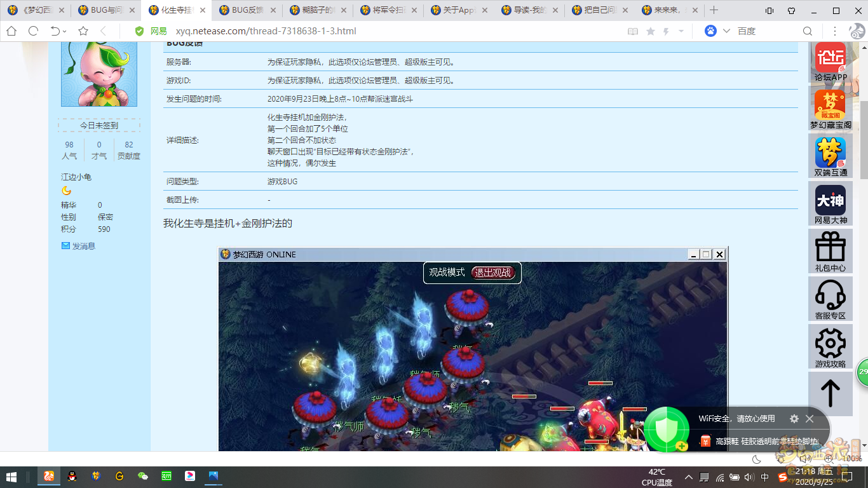The width and height of the screenshot is (868, 488).
Task: Open the 论坛APP icon in sidebar
Action: (830, 62)
